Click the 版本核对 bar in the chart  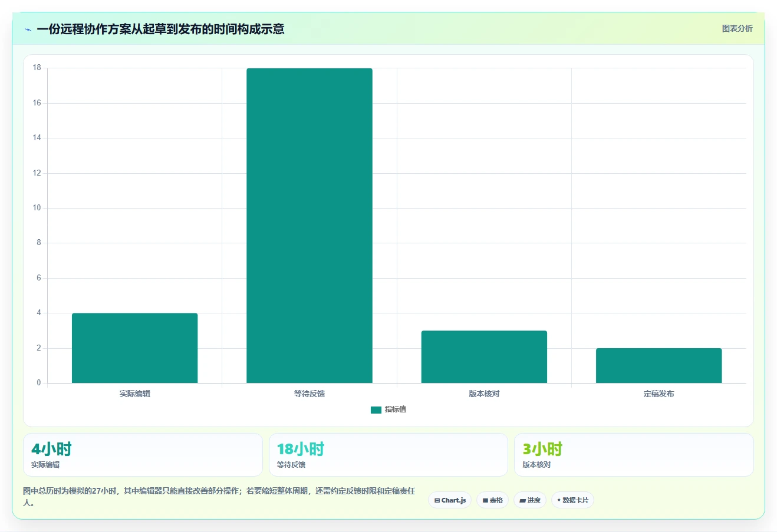click(484, 357)
